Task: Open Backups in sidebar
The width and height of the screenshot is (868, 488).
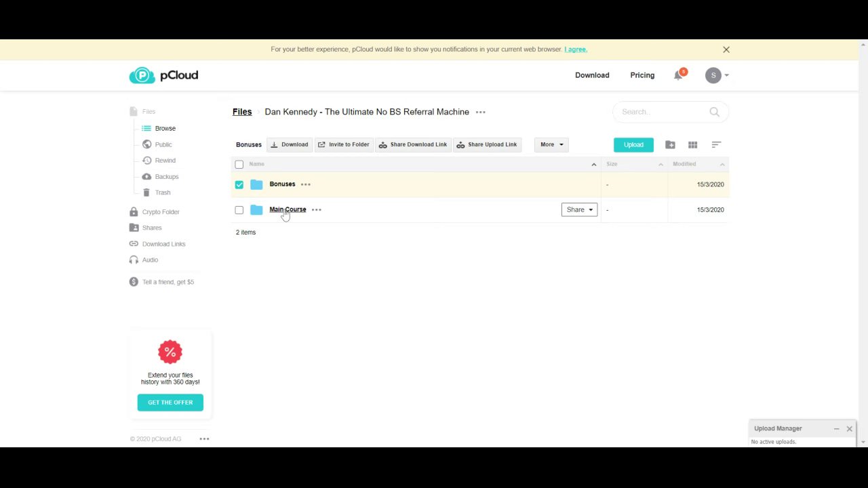Action: click(161, 177)
